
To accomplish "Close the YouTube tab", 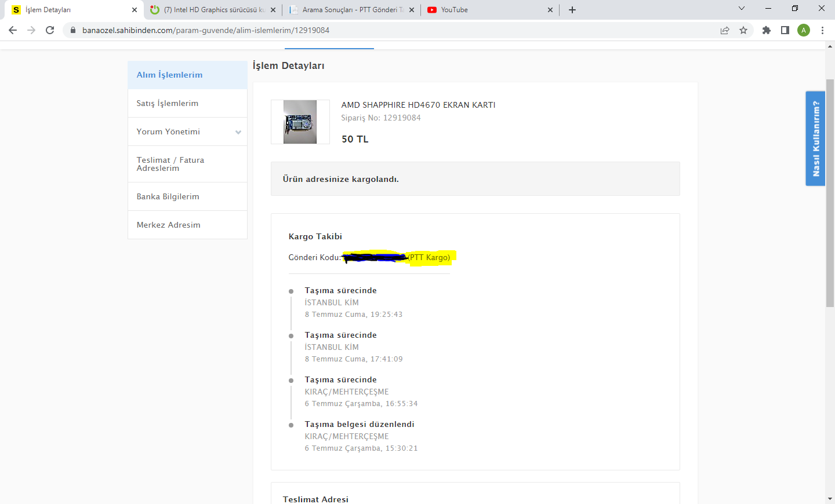I will tap(550, 10).
